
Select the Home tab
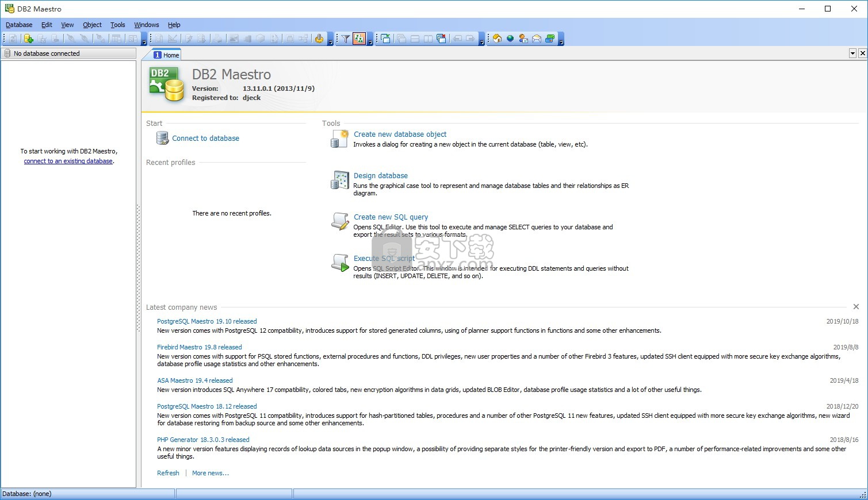point(166,55)
